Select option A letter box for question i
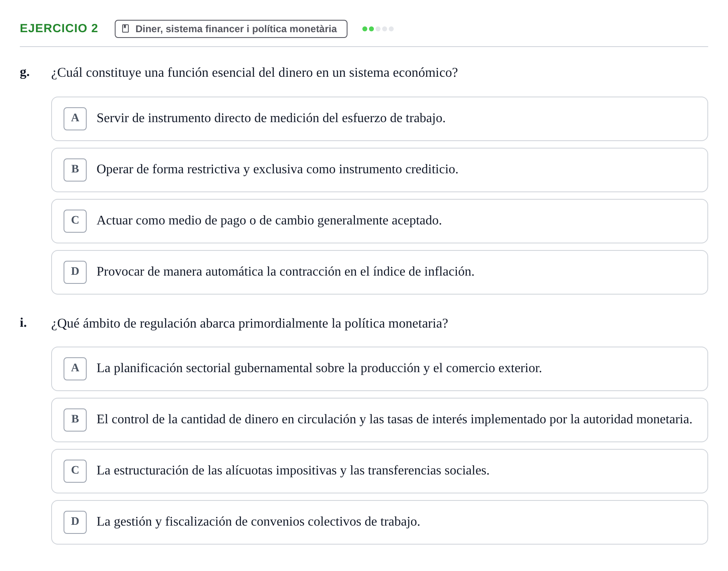The image size is (728, 571). click(75, 369)
